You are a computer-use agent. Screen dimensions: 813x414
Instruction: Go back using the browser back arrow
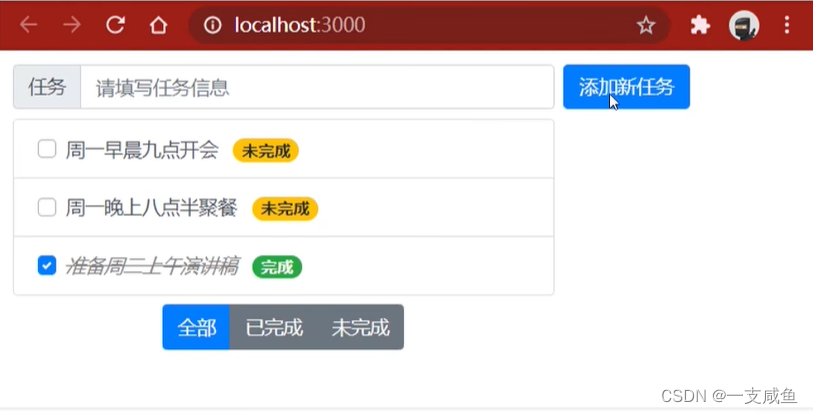coord(29,24)
